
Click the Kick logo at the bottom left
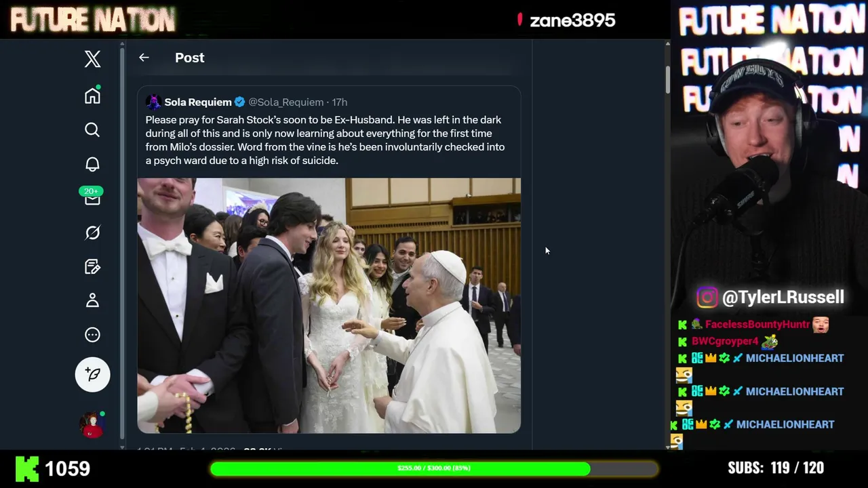(x=27, y=469)
